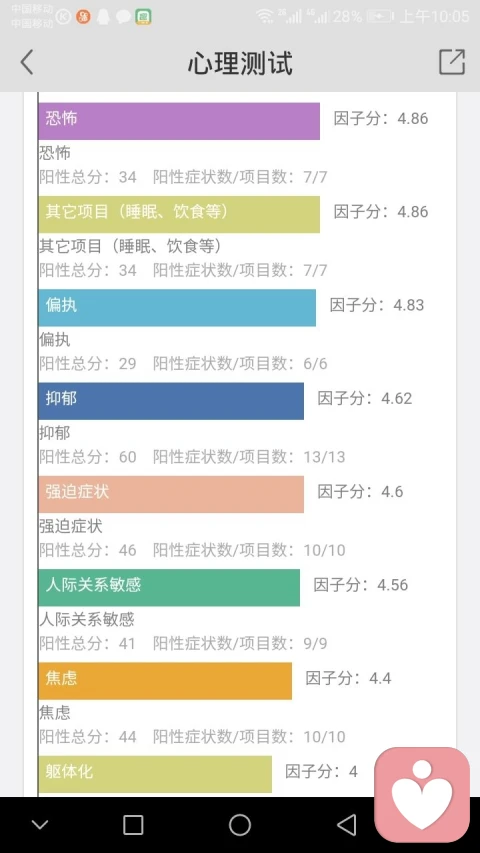
Task: Tap the battery status icon
Action: pyautogui.click(x=379, y=16)
